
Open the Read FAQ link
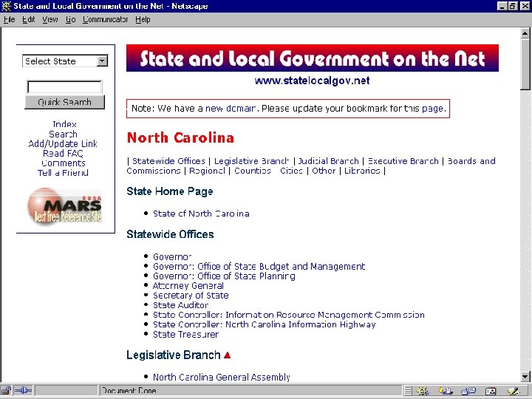pos(63,154)
